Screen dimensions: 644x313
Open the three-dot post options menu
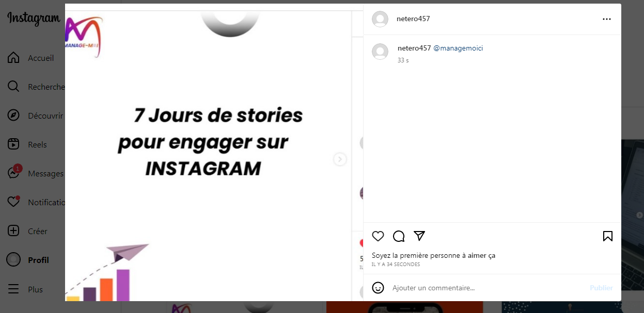(x=607, y=19)
